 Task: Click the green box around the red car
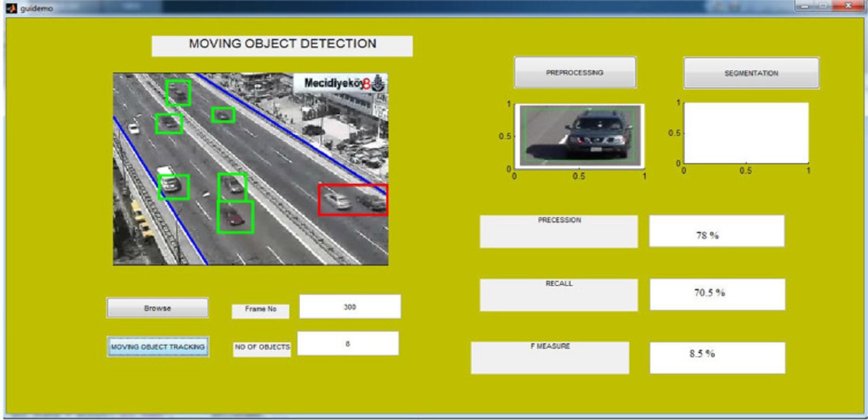point(235,217)
